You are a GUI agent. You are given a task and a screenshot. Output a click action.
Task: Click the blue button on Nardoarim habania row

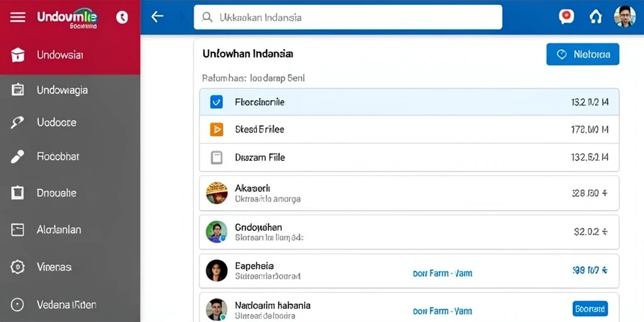(x=590, y=308)
